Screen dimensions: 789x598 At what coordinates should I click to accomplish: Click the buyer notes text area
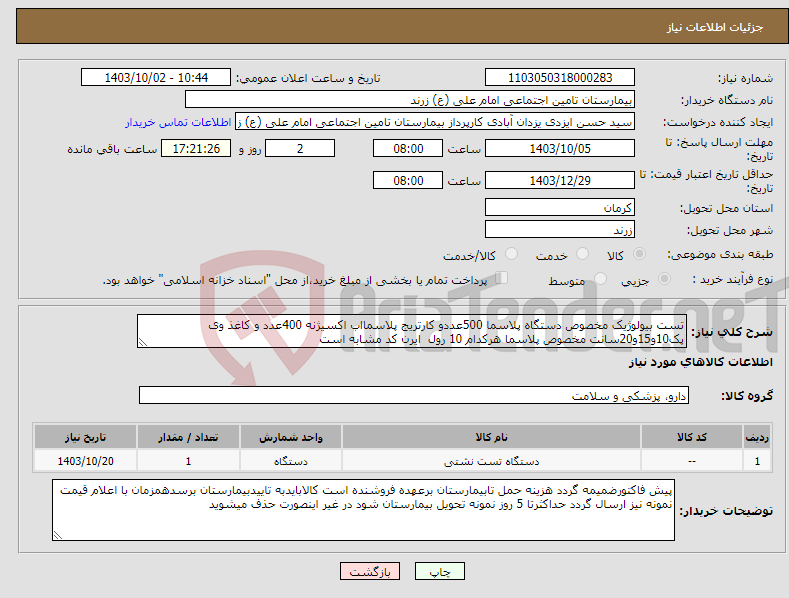click(363, 510)
